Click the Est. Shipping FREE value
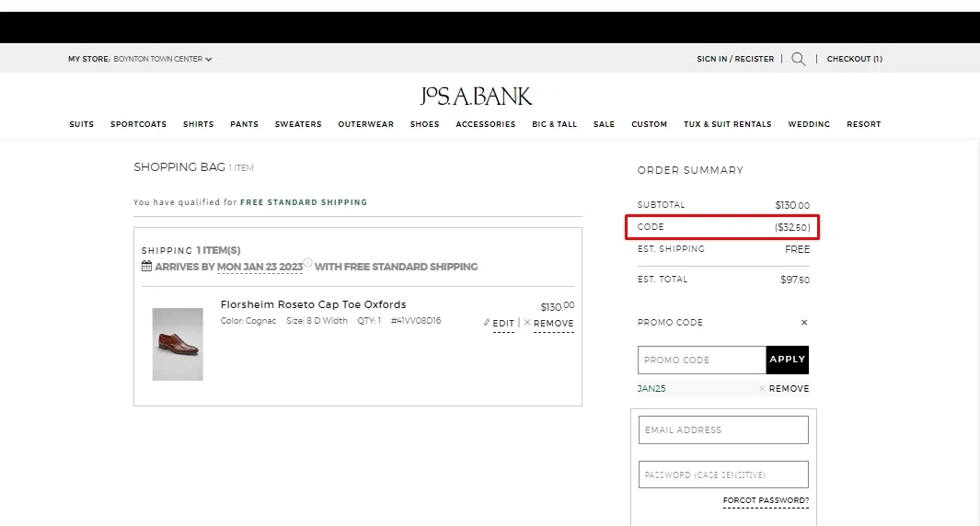 pyautogui.click(x=797, y=249)
